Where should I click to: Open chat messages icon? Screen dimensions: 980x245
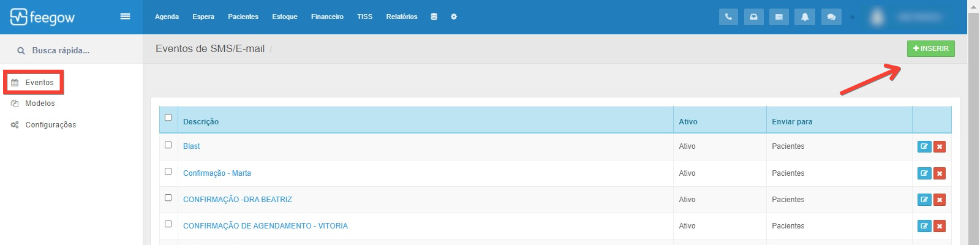(831, 17)
